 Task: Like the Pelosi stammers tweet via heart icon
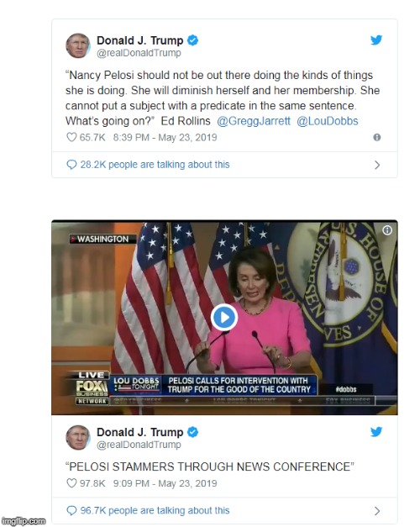click(71, 483)
